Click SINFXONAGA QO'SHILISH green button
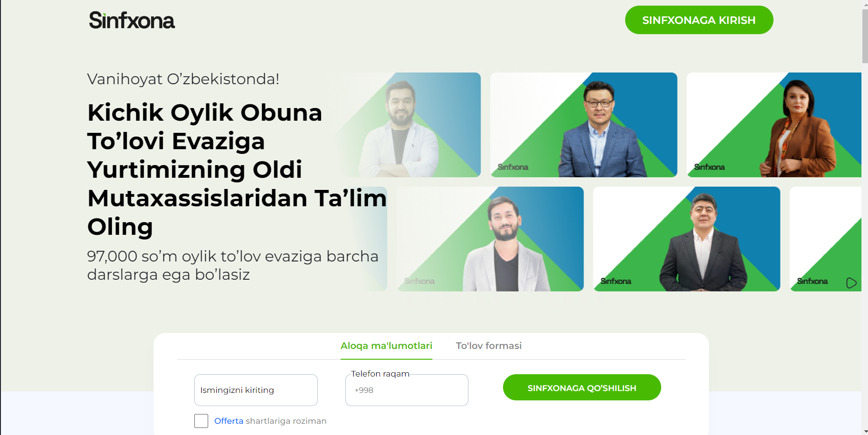The image size is (868, 435). (x=582, y=388)
